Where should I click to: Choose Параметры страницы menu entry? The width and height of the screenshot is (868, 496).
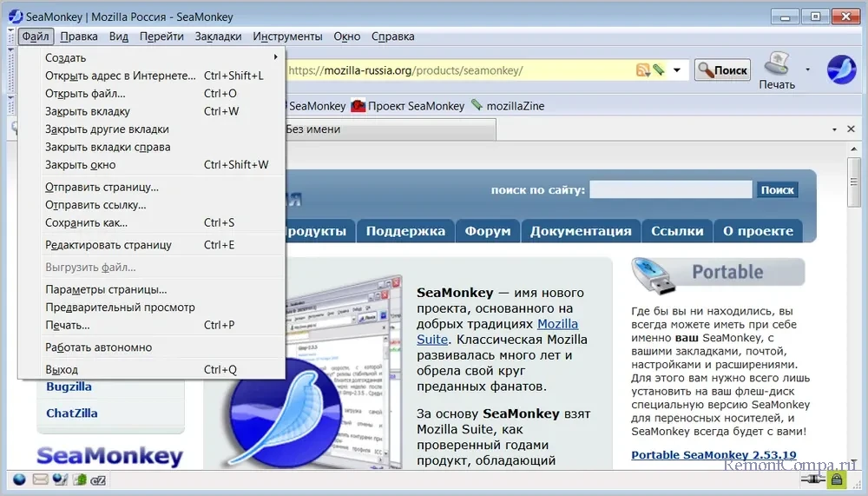tap(151, 289)
